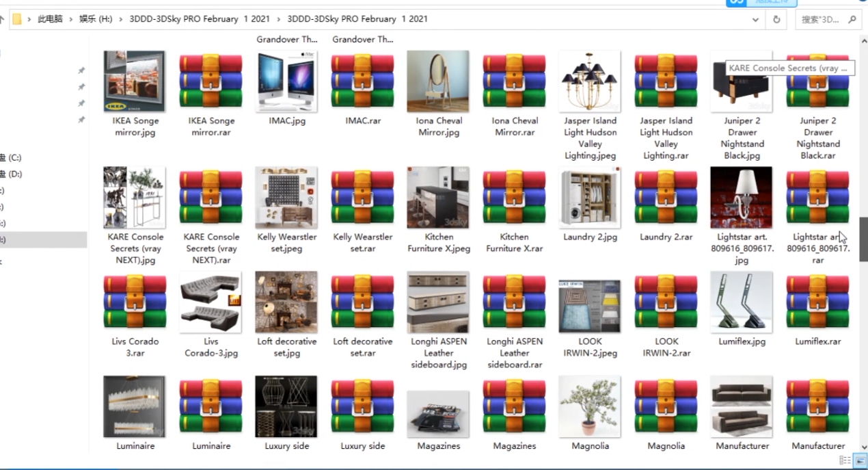868x470 pixels.
Task: Click Kelly Wearstler set.jpeg file name label
Action: [287, 243]
